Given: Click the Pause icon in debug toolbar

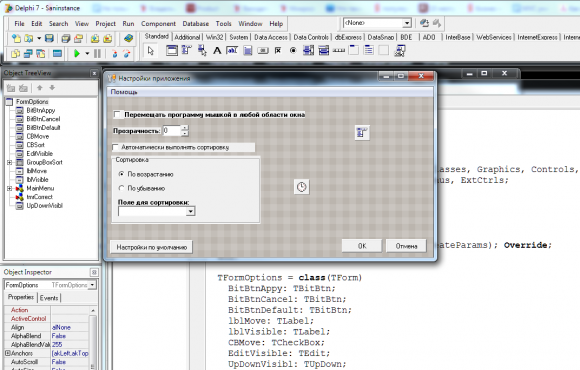Looking at the screenshot, I should (97, 54).
